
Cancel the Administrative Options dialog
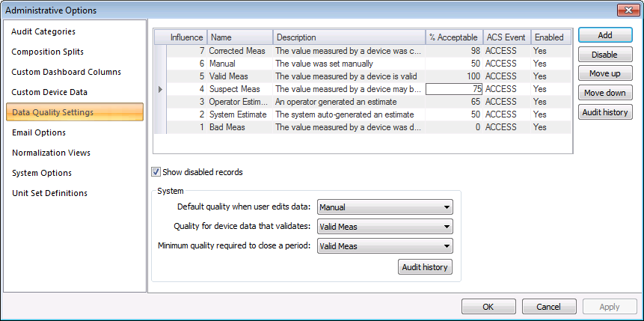point(549,307)
